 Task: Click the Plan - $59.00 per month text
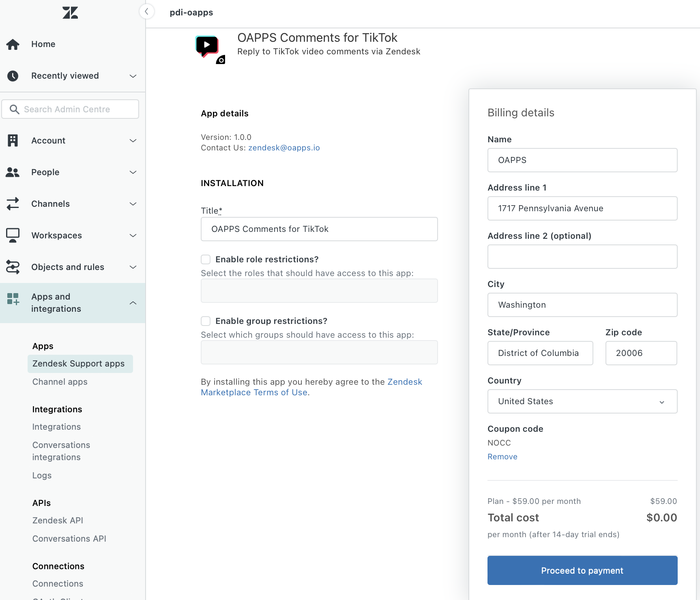click(x=534, y=501)
